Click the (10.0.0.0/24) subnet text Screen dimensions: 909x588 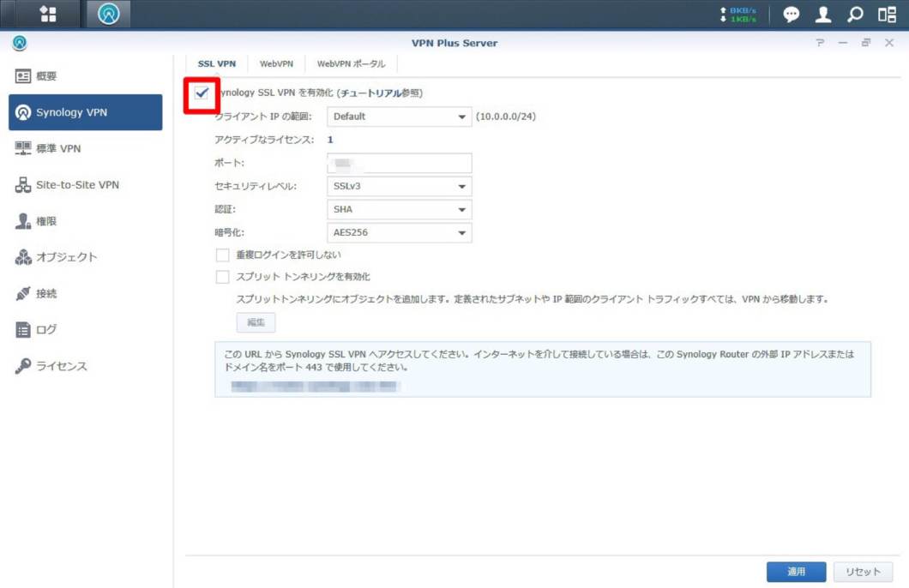coord(505,117)
